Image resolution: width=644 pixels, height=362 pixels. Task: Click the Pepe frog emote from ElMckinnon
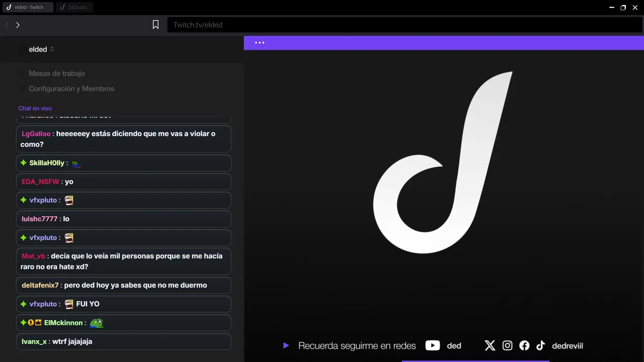(97, 323)
